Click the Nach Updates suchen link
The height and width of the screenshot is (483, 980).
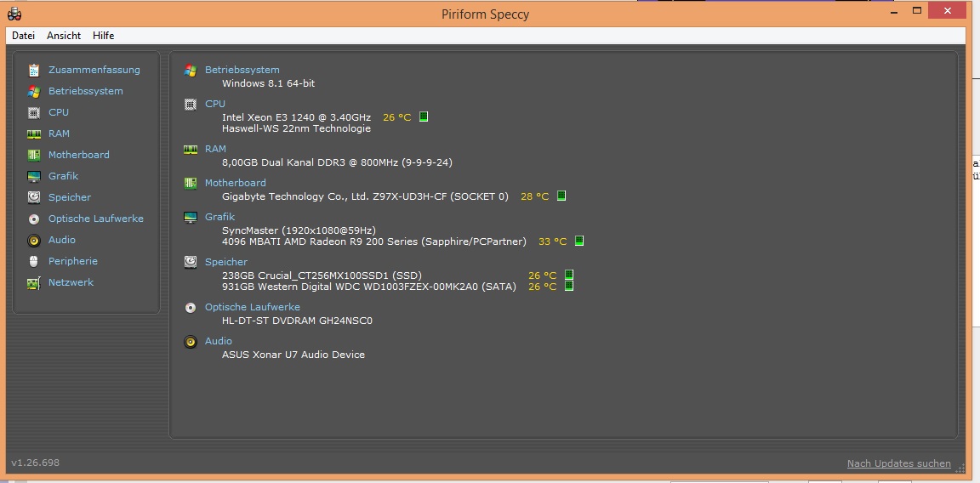898,463
